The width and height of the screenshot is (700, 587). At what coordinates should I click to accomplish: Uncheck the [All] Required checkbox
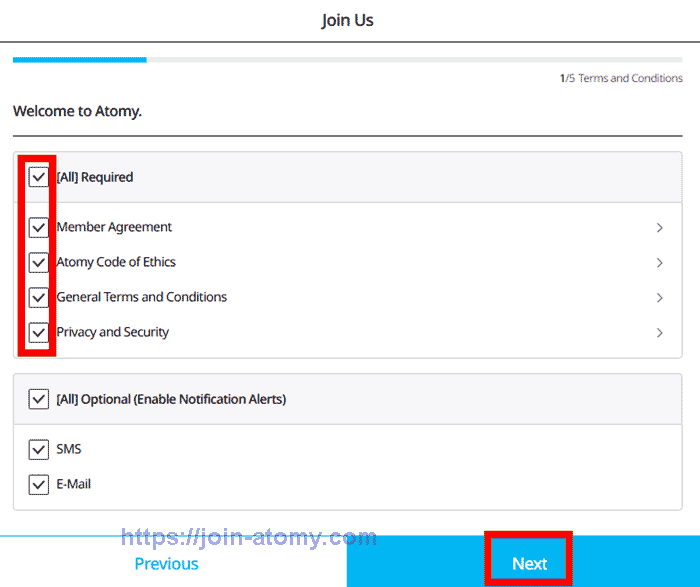(38, 177)
